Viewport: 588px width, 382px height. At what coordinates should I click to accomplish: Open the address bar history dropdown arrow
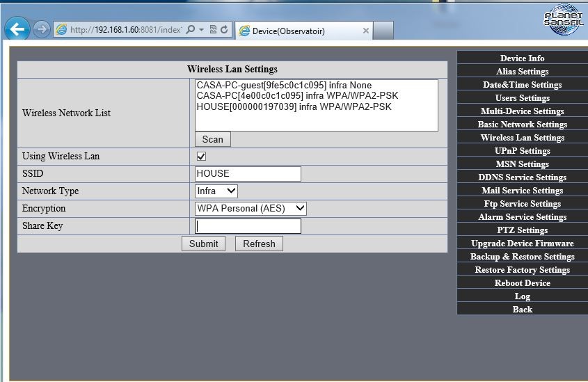[201, 30]
